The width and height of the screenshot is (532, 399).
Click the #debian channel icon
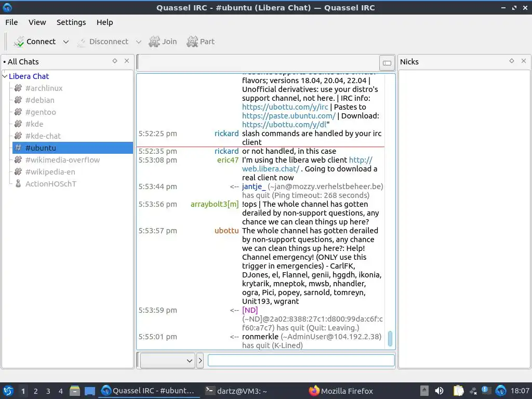point(18,100)
